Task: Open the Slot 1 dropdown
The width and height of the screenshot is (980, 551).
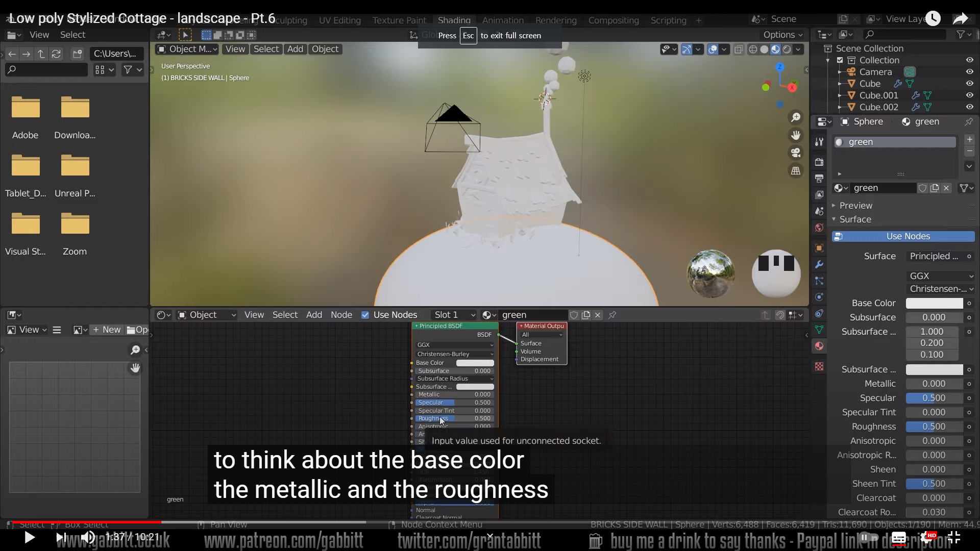Action: tap(453, 315)
